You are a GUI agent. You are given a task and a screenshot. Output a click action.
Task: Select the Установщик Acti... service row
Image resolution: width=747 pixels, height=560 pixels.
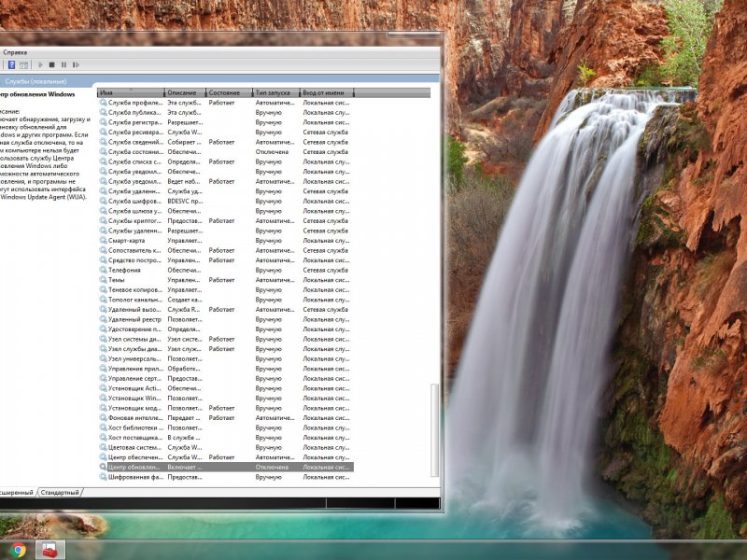click(x=226, y=388)
